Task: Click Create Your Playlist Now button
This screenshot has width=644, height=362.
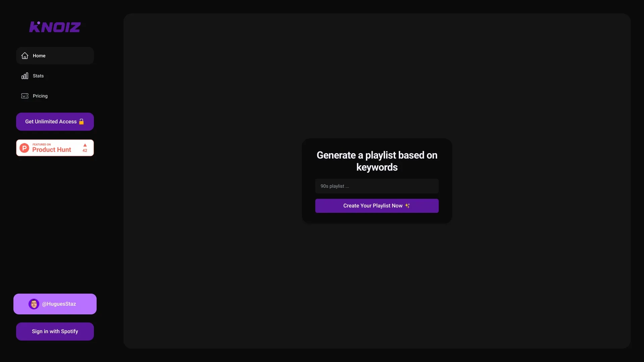Action: (377, 205)
